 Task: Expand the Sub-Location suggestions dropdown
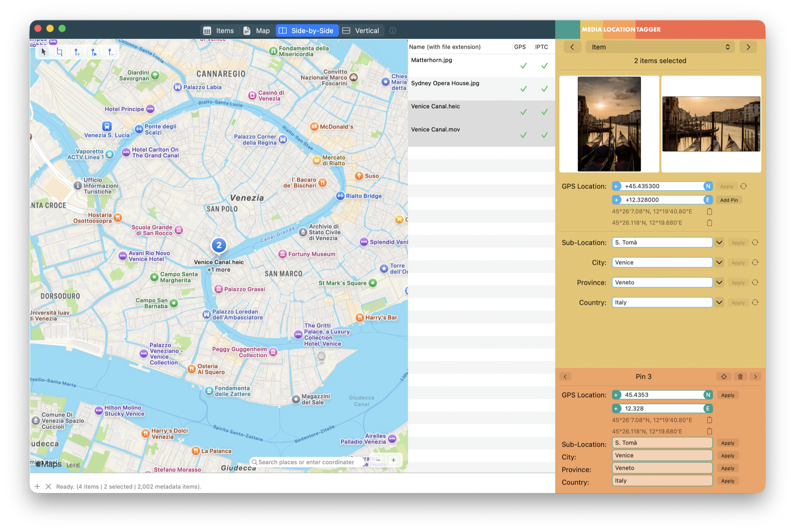[x=719, y=243]
